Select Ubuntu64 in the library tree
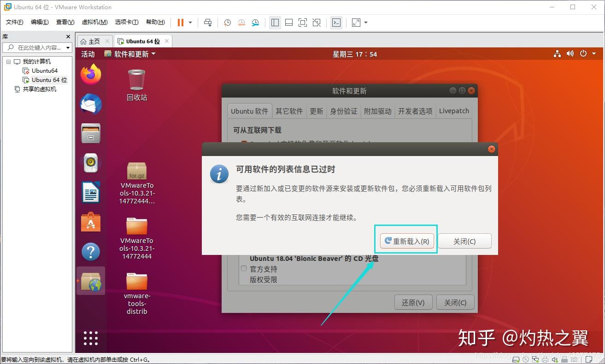The width and height of the screenshot is (605, 364). (45, 71)
